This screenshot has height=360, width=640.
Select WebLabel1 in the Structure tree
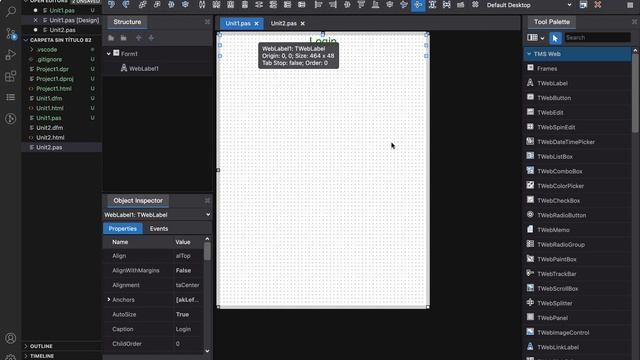pos(144,69)
